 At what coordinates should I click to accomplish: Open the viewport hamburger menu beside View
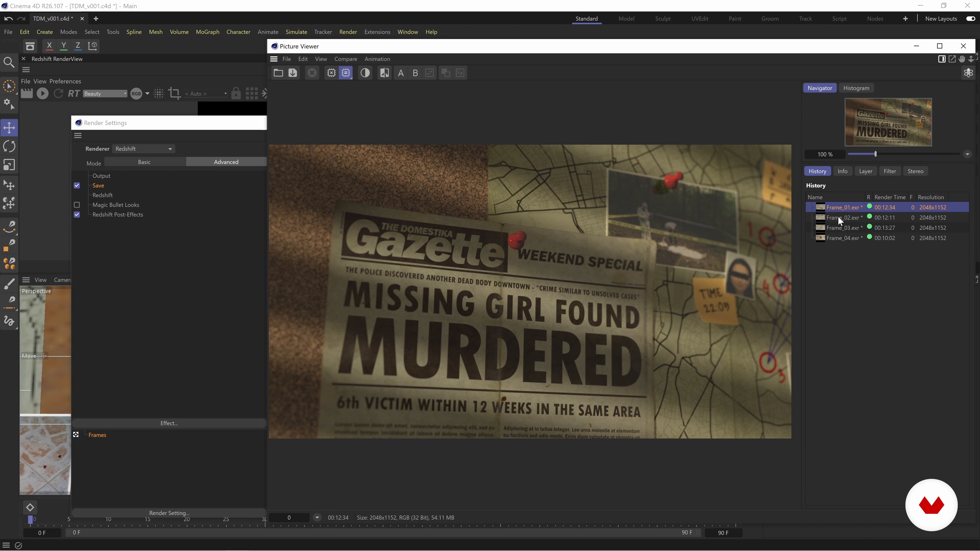pos(26,280)
